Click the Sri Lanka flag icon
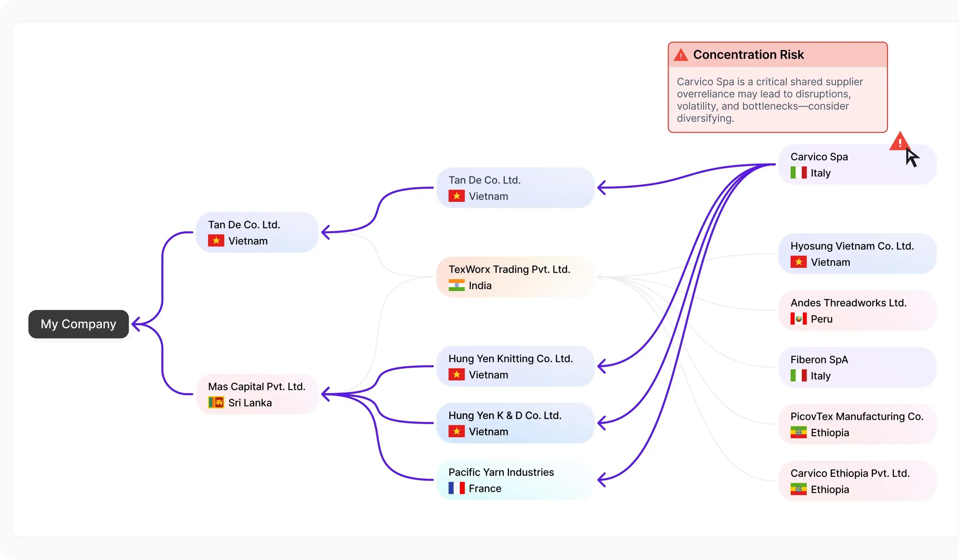The image size is (959, 560). click(x=216, y=403)
